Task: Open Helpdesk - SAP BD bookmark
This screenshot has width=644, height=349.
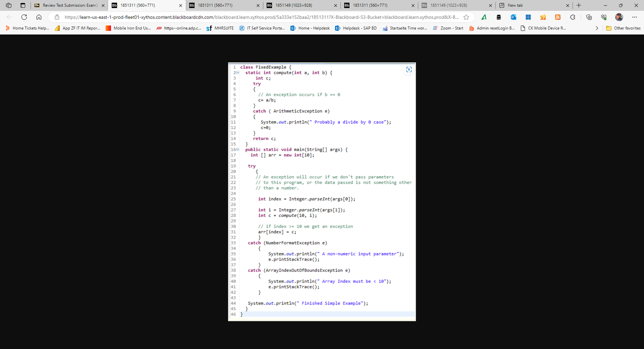Action: (356, 28)
